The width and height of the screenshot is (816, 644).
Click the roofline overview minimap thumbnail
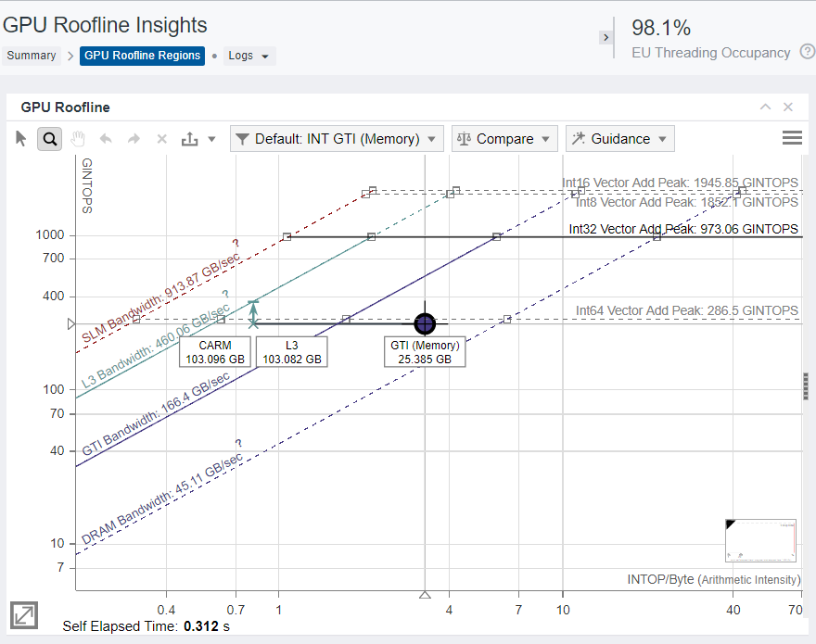coord(760,540)
